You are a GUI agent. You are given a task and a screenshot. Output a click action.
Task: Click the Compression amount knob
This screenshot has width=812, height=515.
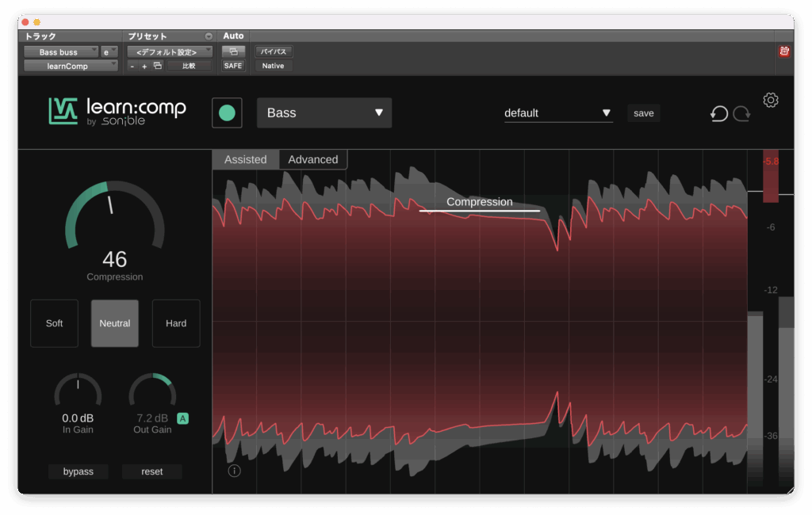114,216
